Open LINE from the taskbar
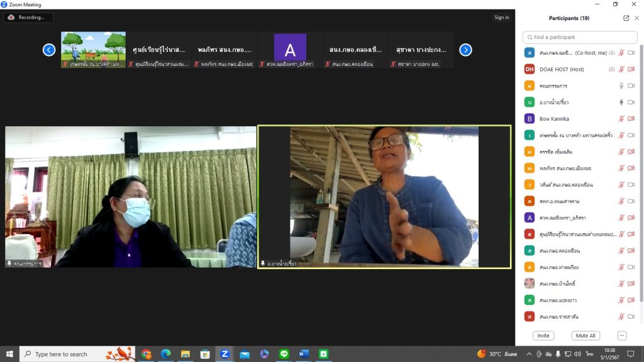Image resolution: width=644 pixels, height=362 pixels. coord(284,354)
